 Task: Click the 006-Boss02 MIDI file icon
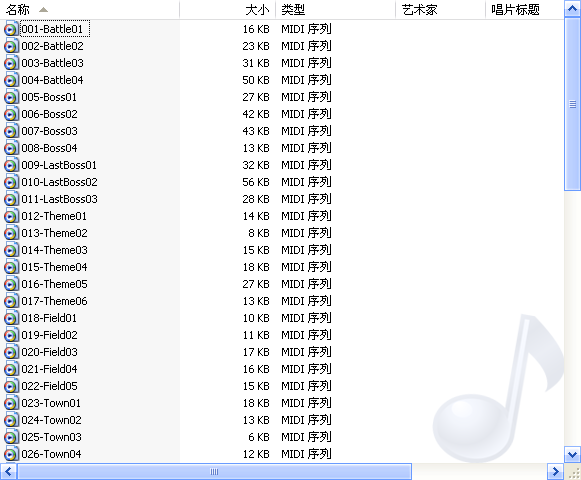click(11, 114)
